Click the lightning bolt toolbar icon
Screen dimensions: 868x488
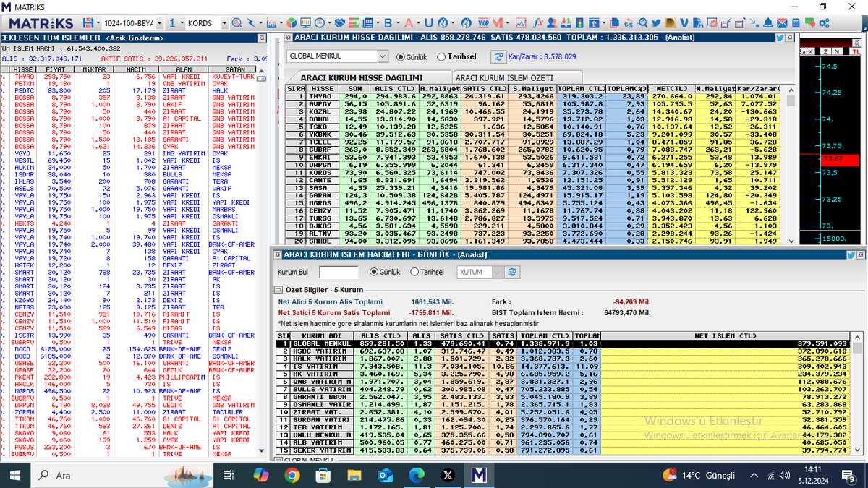pyautogui.click(x=251, y=23)
